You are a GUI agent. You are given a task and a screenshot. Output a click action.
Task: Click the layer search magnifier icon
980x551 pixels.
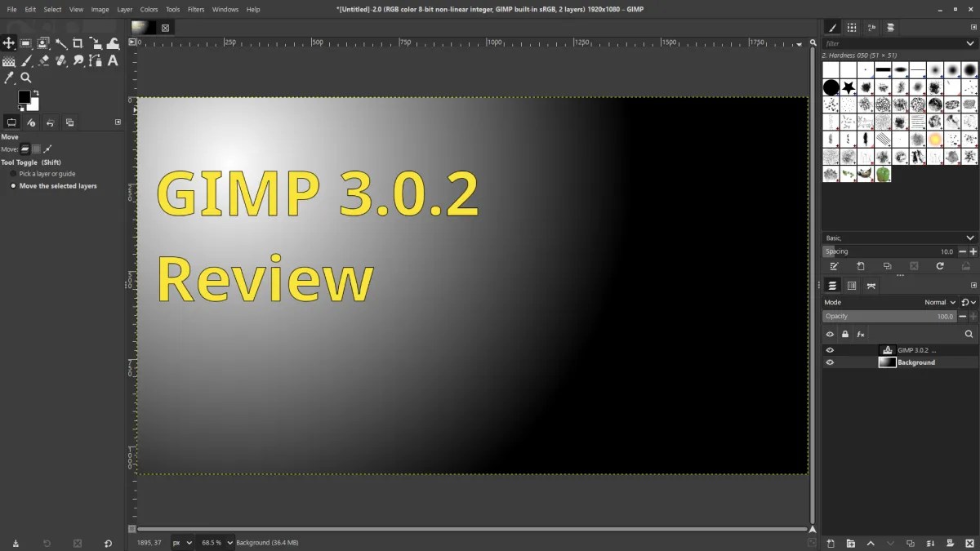point(969,334)
